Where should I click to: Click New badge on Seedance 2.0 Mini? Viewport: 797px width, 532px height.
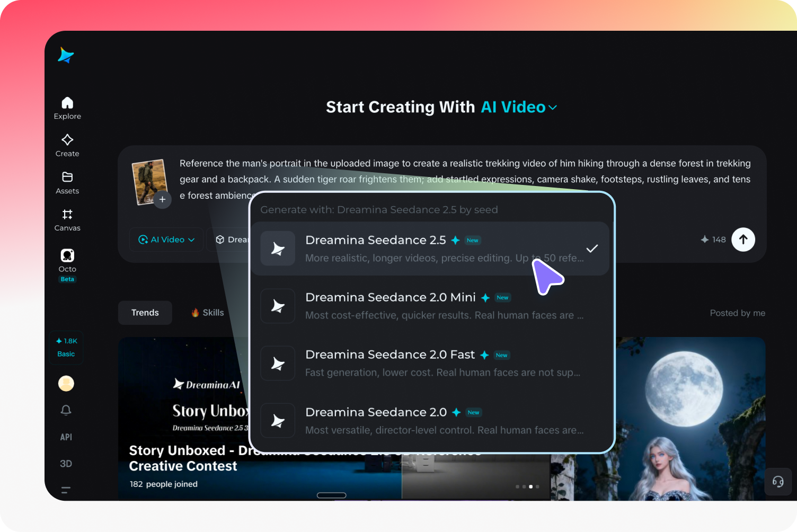click(502, 298)
